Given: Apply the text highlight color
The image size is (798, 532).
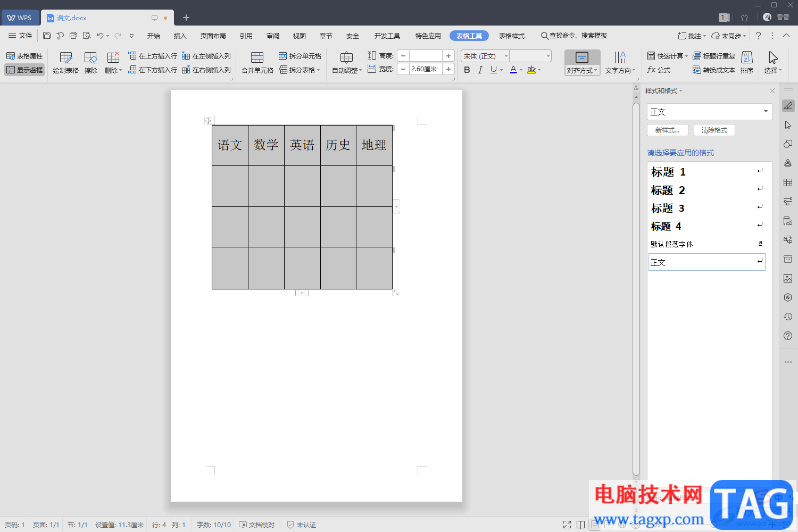Looking at the screenshot, I should pyautogui.click(x=531, y=70).
